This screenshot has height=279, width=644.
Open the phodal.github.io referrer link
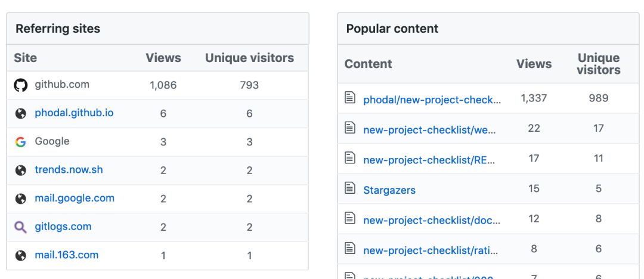(x=74, y=113)
